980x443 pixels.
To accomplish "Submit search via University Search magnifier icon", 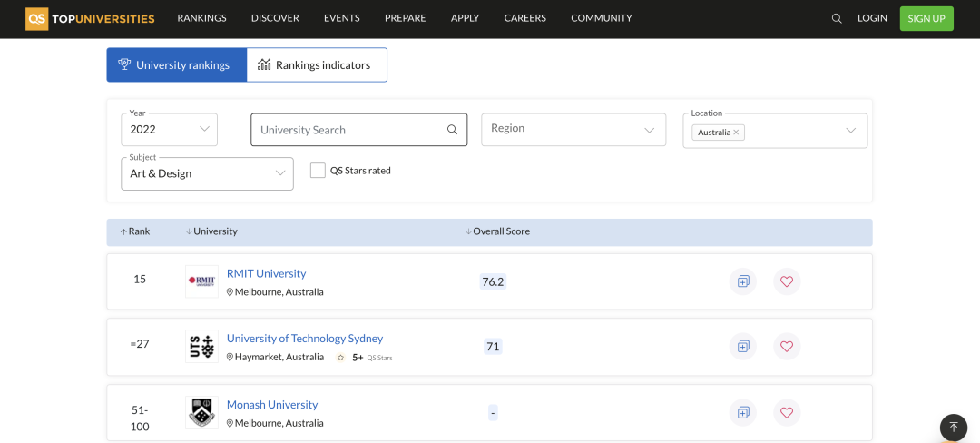I will [452, 130].
